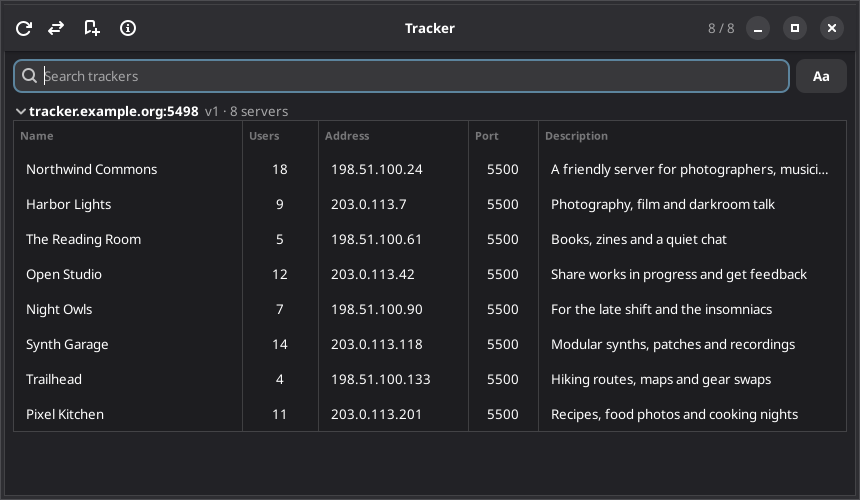Focus the Search trackers field

tap(401, 76)
